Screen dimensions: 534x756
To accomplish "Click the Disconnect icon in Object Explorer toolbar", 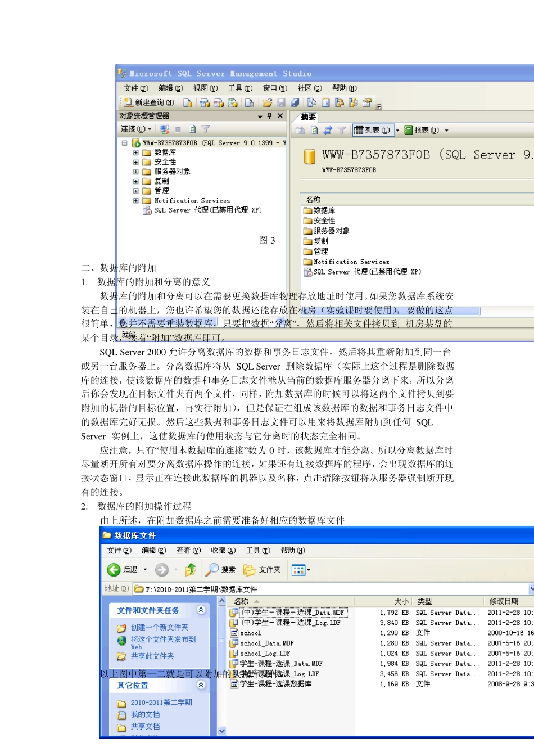I will coord(165,129).
